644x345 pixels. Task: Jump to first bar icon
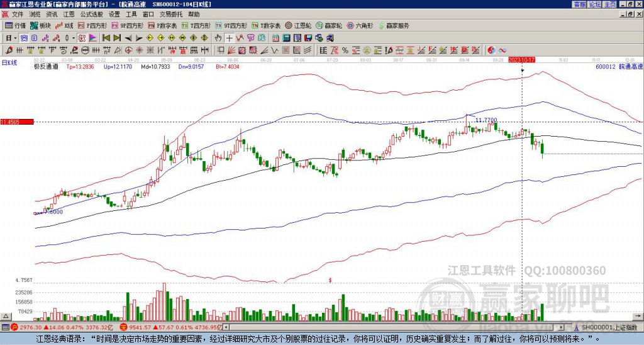point(106,38)
